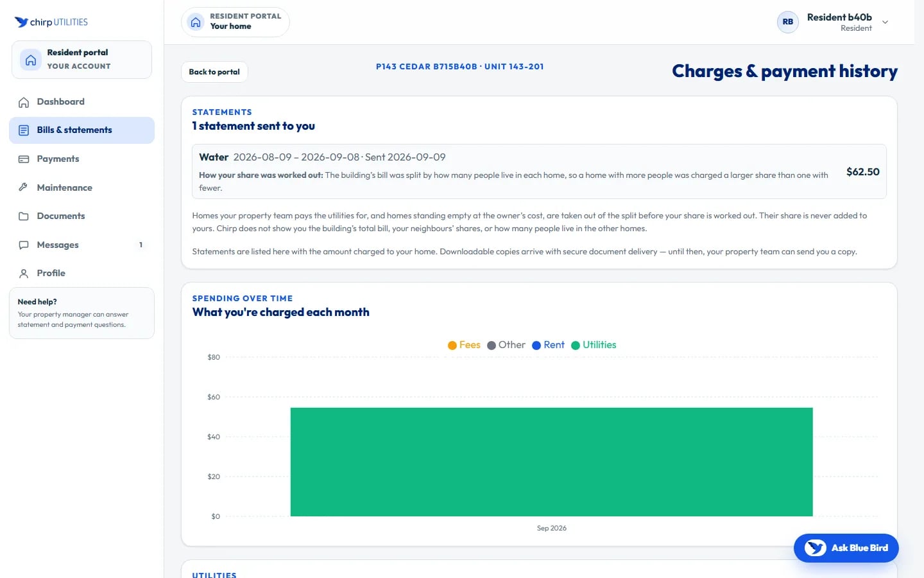Open the Profile page

tap(81, 273)
